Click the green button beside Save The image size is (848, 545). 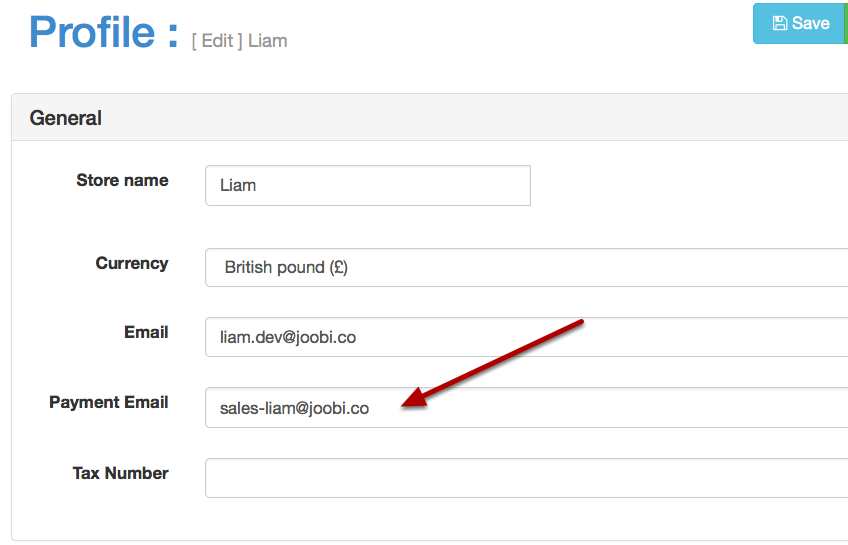(x=846, y=23)
